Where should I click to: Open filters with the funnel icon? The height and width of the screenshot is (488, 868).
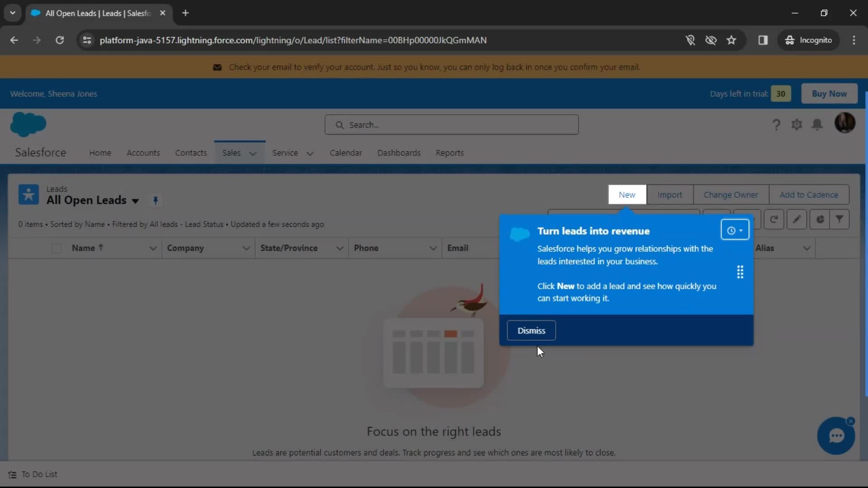click(x=840, y=219)
